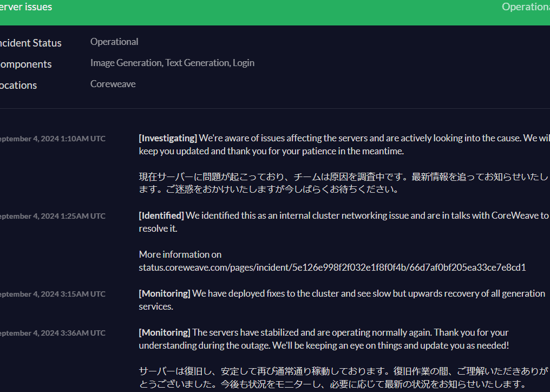This screenshot has height=392, width=550.
Task: Select the Components label
Action: (25, 64)
